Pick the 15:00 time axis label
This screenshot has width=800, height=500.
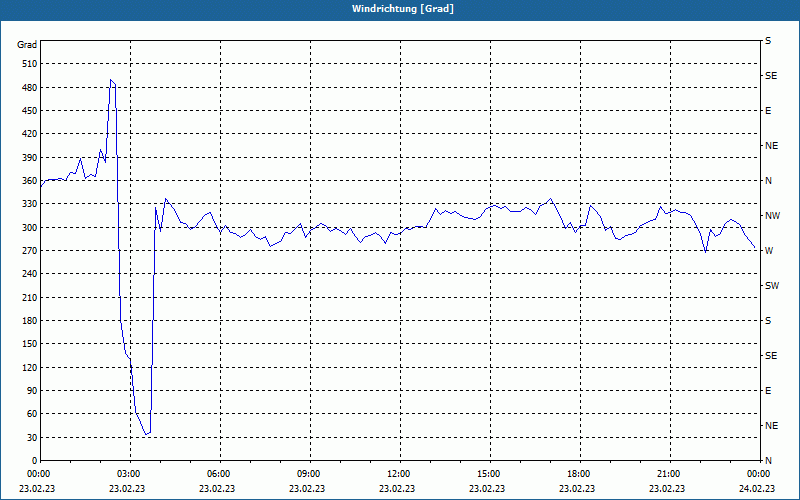[487, 474]
